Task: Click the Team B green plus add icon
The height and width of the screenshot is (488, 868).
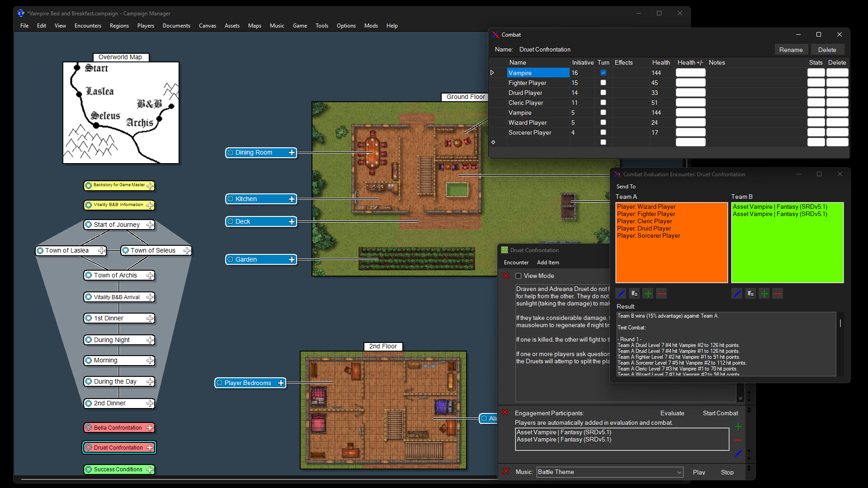Action: (x=764, y=294)
